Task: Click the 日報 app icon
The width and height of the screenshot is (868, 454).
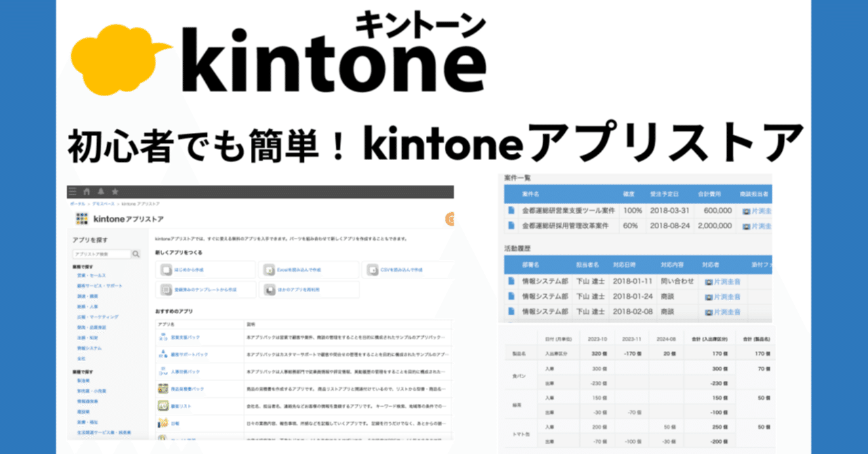Action: pyautogui.click(x=163, y=422)
